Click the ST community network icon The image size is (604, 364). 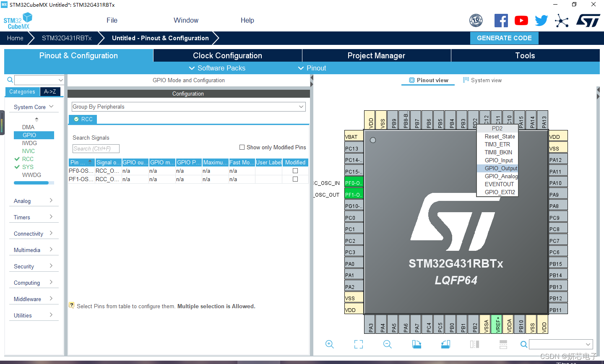point(562,21)
